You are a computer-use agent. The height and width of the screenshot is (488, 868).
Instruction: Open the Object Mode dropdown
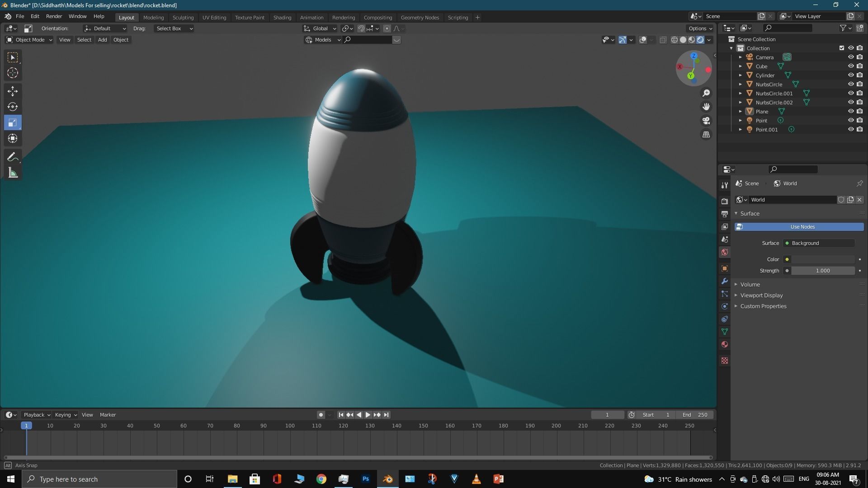(30, 40)
